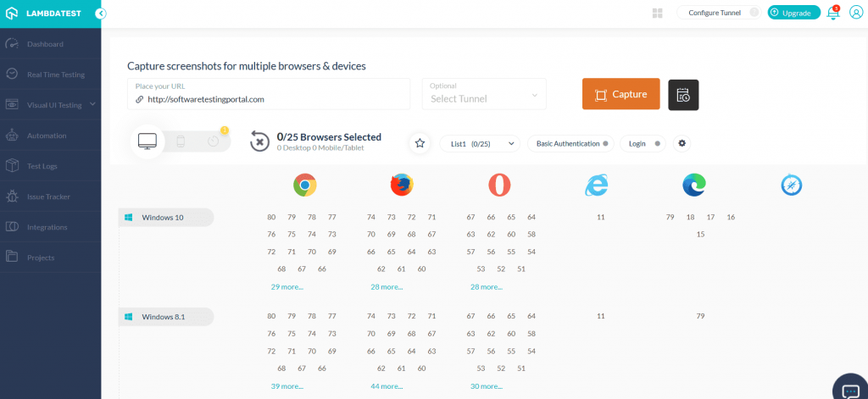The height and width of the screenshot is (399, 868).
Task: Click the Firefox browser icon
Action: tap(402, 185)
